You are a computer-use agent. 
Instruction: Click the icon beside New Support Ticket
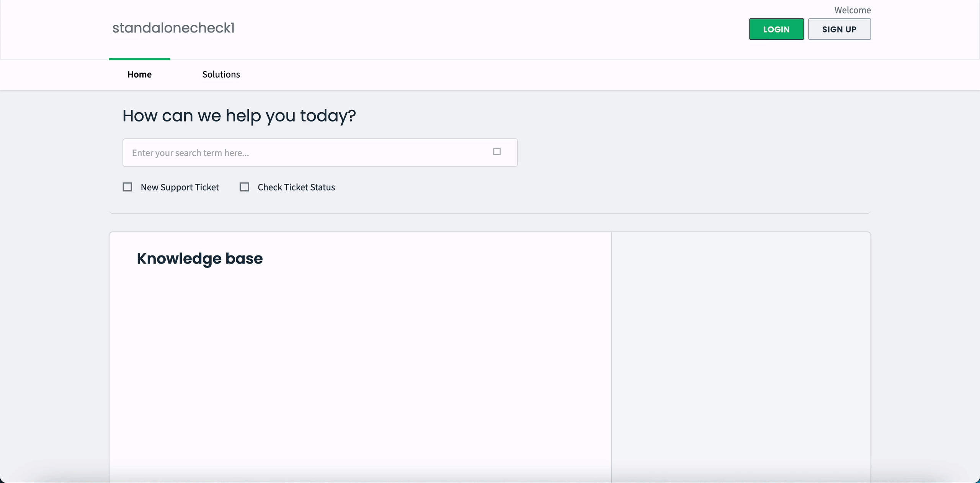pos(127,187)
